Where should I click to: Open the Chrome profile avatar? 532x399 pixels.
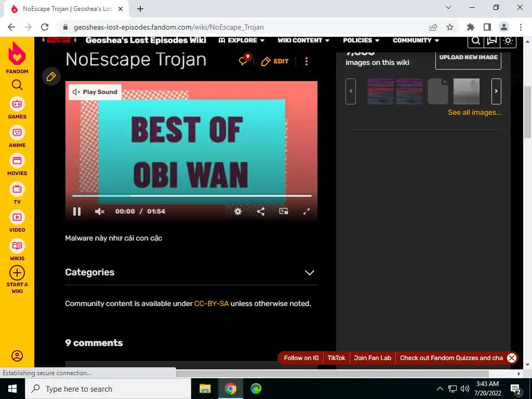(504, 27)
